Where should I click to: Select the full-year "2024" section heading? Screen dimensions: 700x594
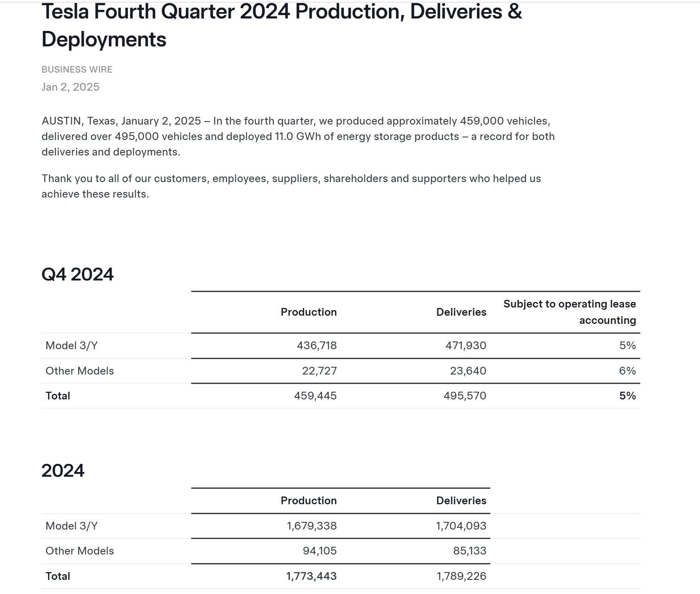click(x=63, y=471)
